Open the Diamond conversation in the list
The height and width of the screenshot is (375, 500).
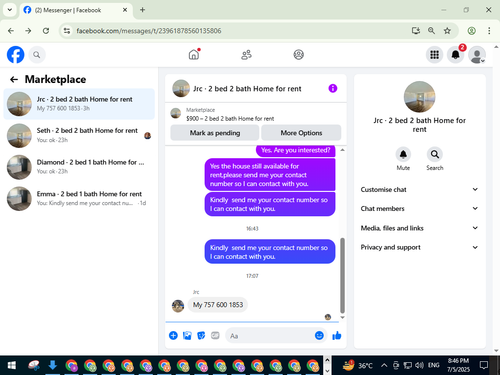pyautogui.click(x=79, y=167)
